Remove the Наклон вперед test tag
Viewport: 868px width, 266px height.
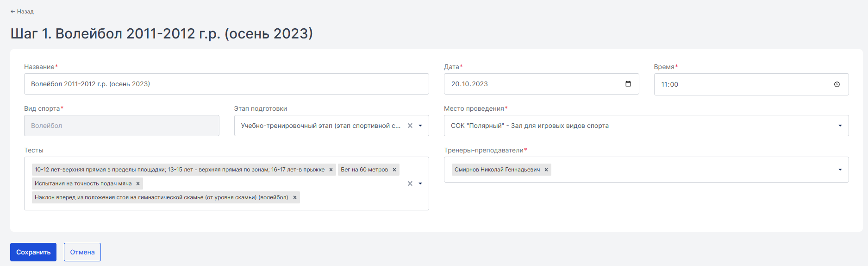coord(295,197)
